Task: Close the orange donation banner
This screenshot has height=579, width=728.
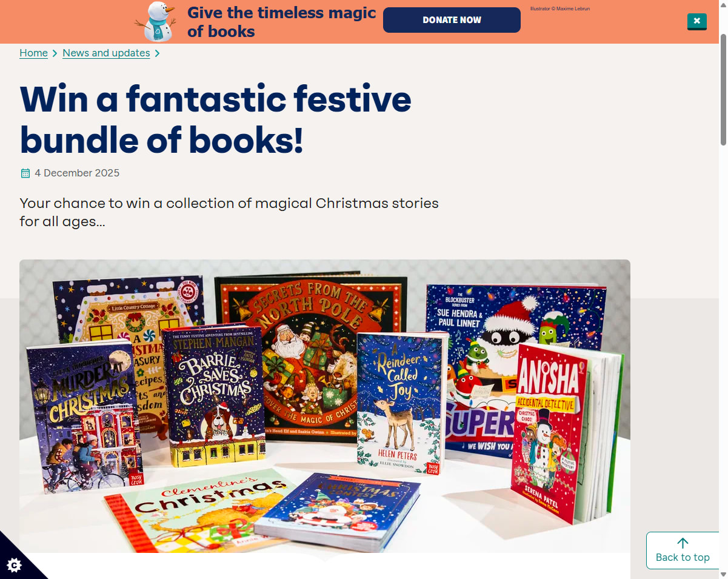Action: (x=697, y=21)
